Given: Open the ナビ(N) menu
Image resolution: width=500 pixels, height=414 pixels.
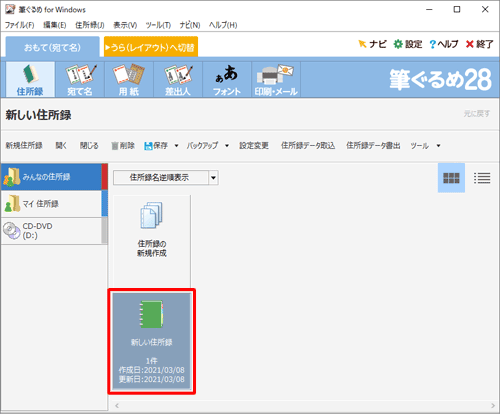Looking at the screenshot, I should coord(190,25).
